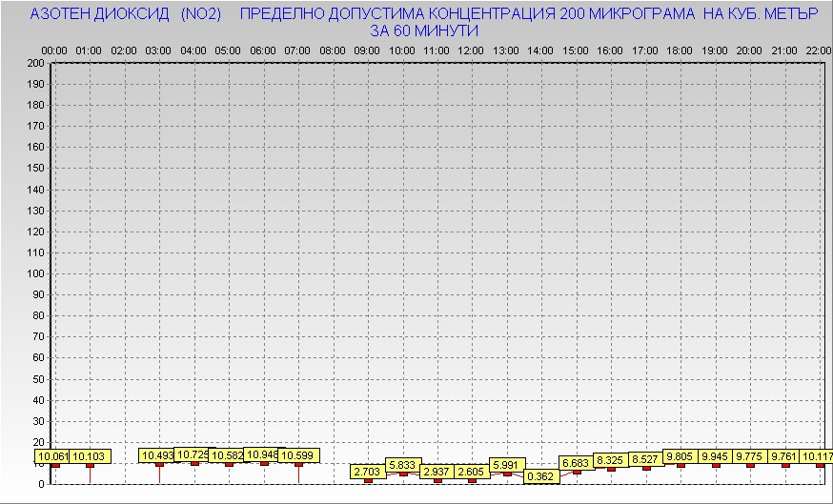Click the 2.937 data label

pyautogui.click(x=437, y=472)
